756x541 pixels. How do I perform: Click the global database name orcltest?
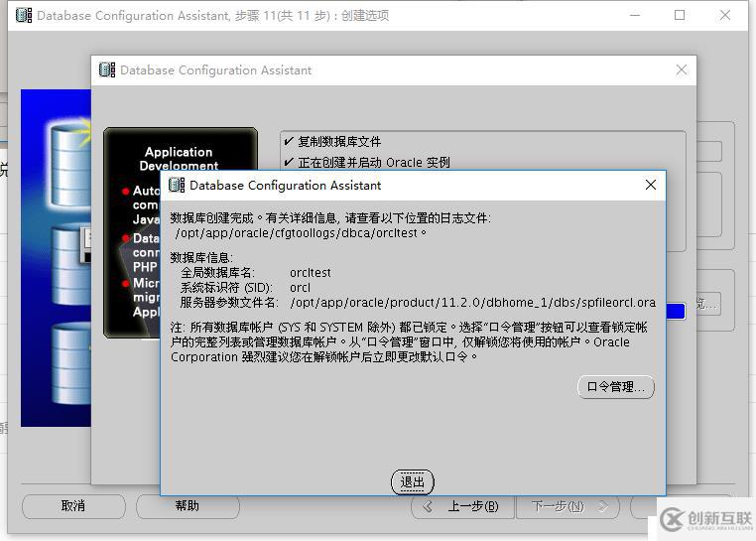tap(310, 273)
